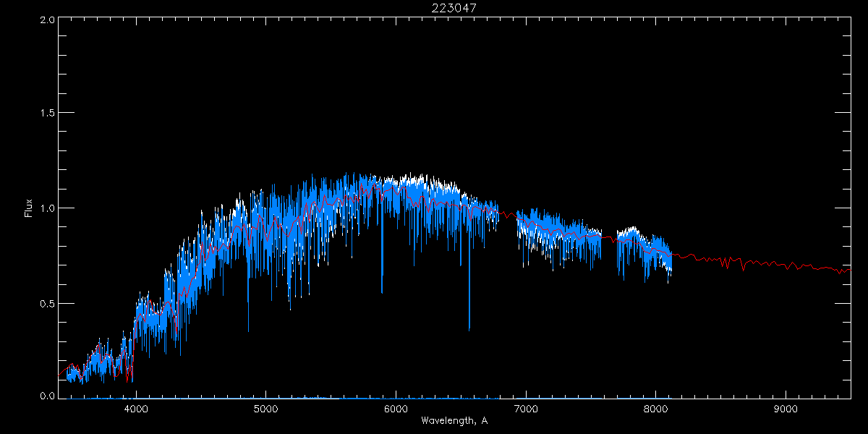Click red model curve tail near 9000 wavelength
The height and width of the screenshot is (434, 868).
tap(786, 263)
